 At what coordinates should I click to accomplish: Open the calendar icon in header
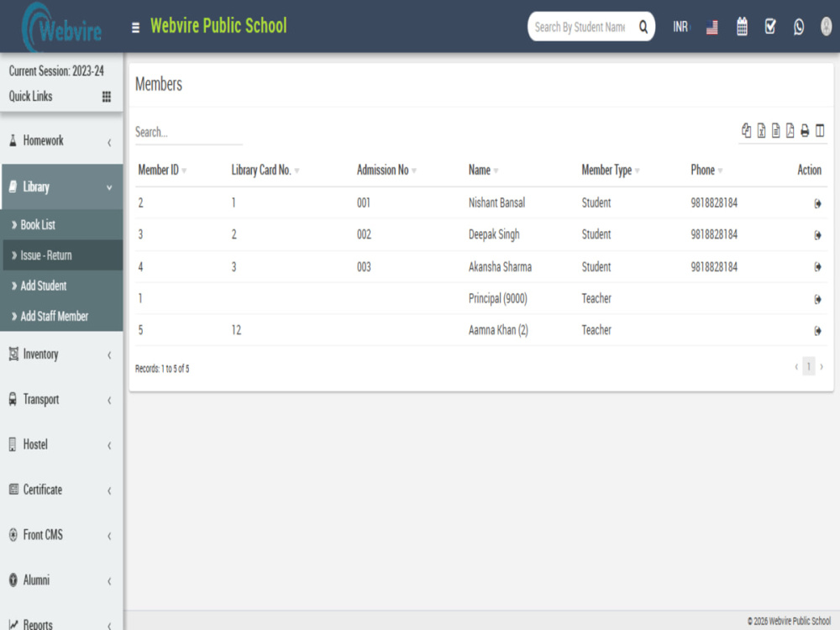pos(742,26)
